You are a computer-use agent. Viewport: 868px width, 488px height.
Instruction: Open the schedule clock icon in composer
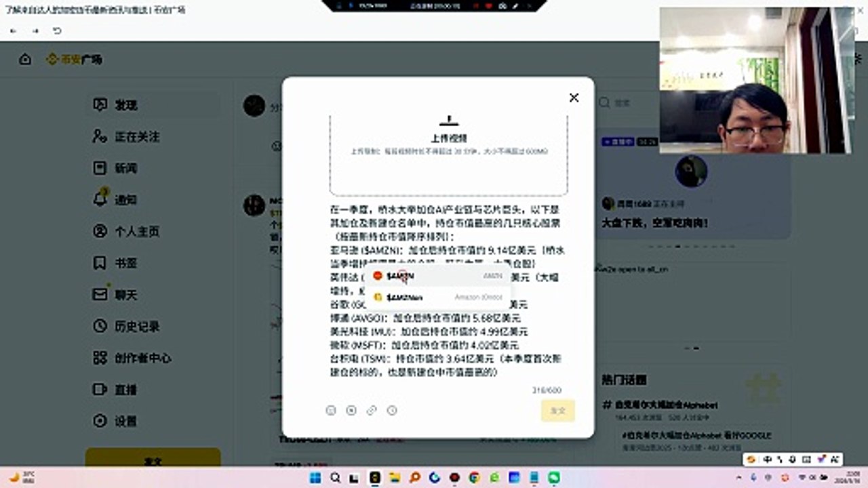(x=392, y=410)
